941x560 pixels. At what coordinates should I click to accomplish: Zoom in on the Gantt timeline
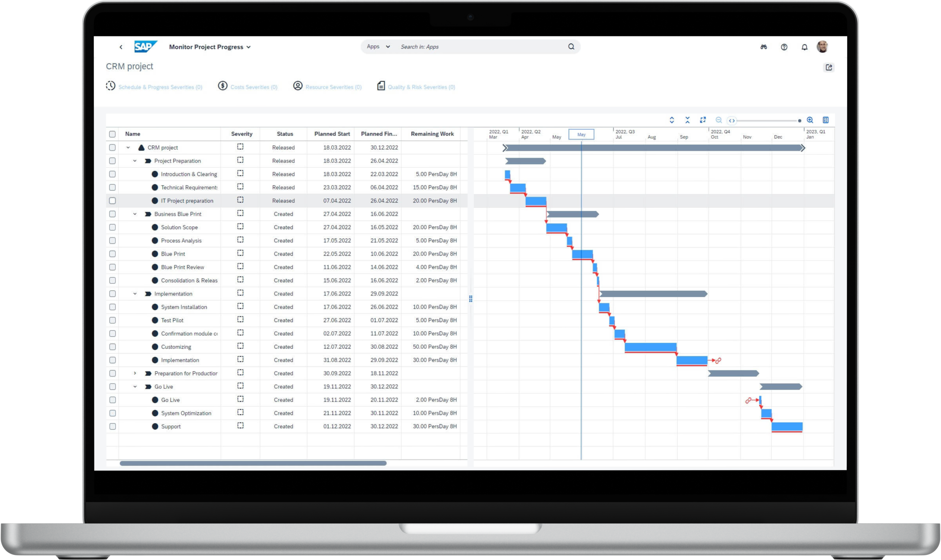pos(810,120)
